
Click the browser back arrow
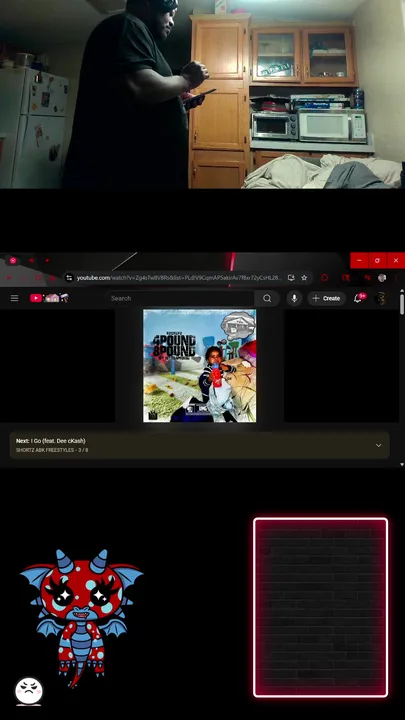point(9,278)
